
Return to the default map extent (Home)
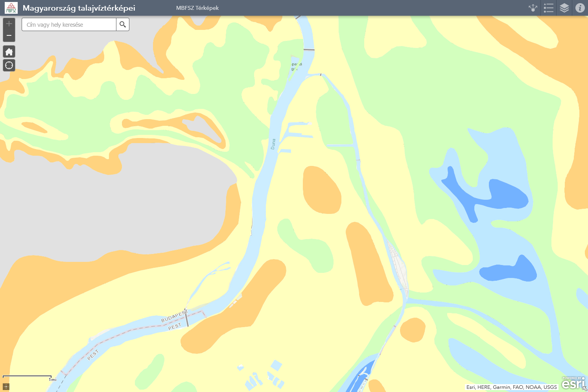(x=9, y=52)
